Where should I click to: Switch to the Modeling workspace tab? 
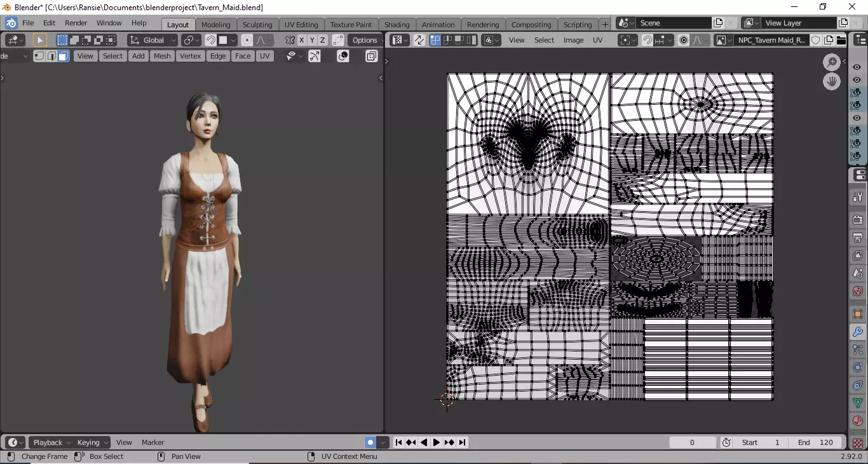[216, 25]
